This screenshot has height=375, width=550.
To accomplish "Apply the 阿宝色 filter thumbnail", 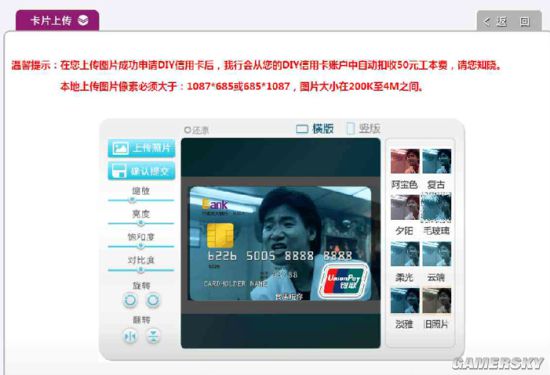I will (405, 161).
